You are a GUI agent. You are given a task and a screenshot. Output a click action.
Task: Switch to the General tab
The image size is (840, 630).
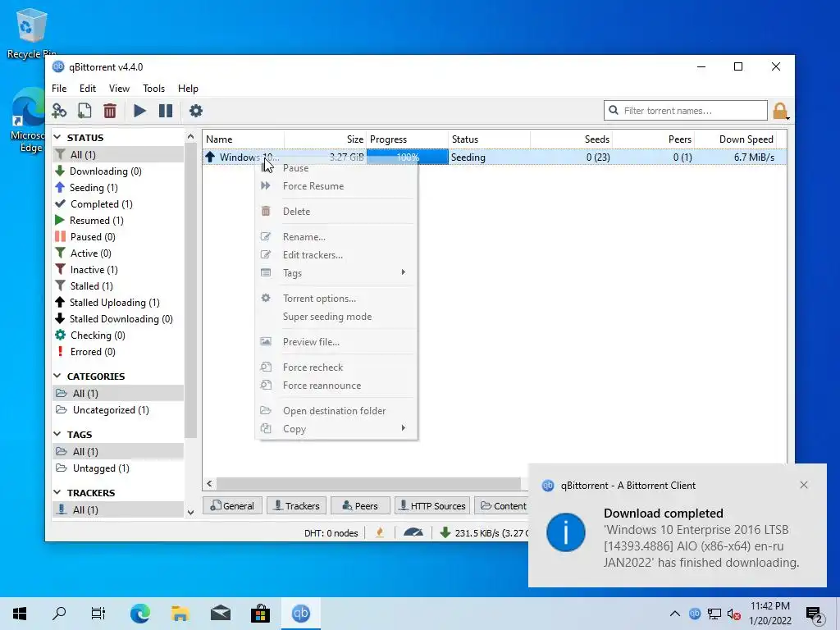click(232, 505)
